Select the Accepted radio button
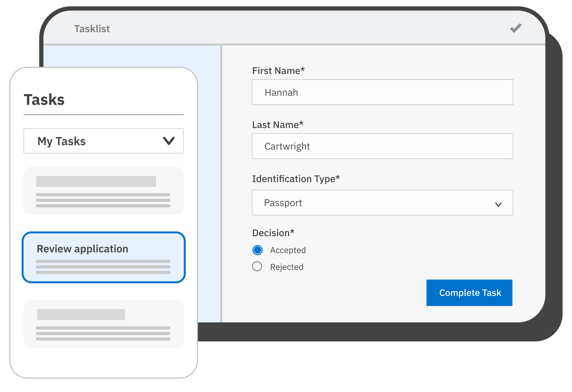 [x=257, y=250]
